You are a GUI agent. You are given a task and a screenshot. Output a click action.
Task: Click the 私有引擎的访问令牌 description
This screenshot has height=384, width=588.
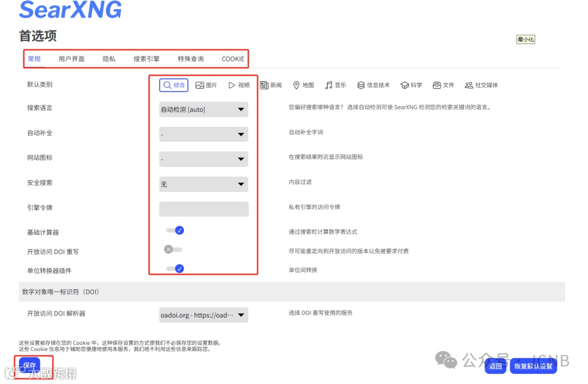click(x=314, y=207)
